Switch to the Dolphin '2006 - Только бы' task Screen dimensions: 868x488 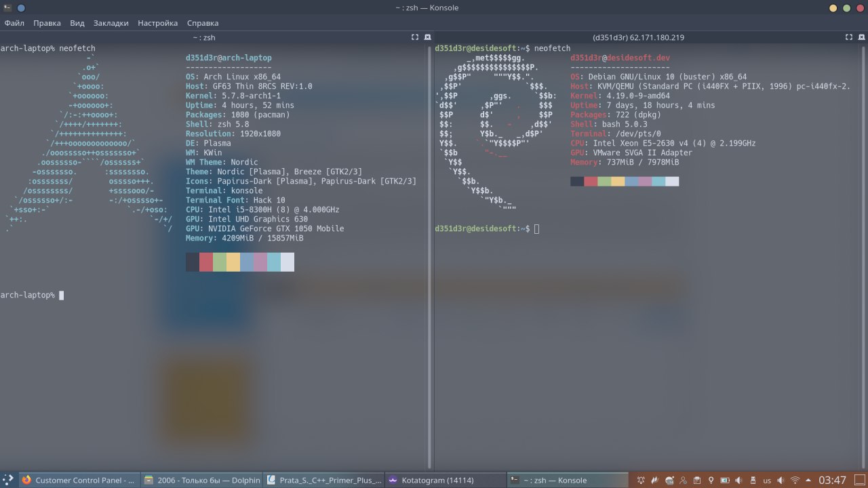click(x=202, y=480)
